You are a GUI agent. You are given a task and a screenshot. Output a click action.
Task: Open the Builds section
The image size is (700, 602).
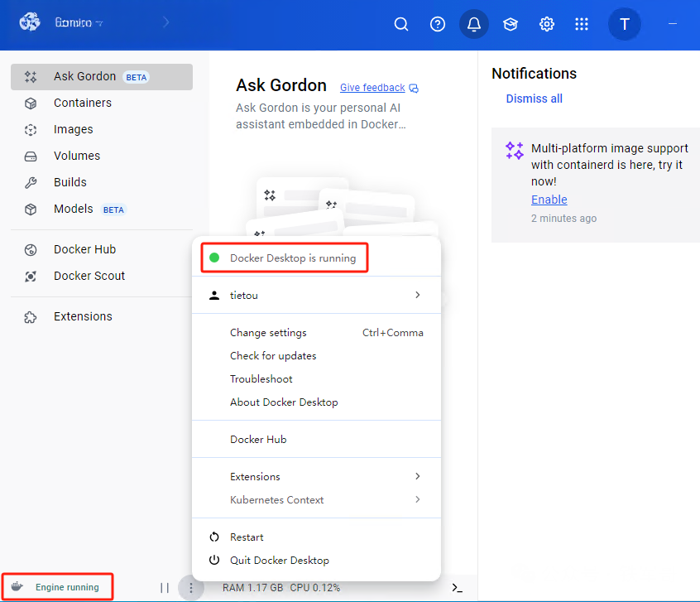click(x=70, y=182)
